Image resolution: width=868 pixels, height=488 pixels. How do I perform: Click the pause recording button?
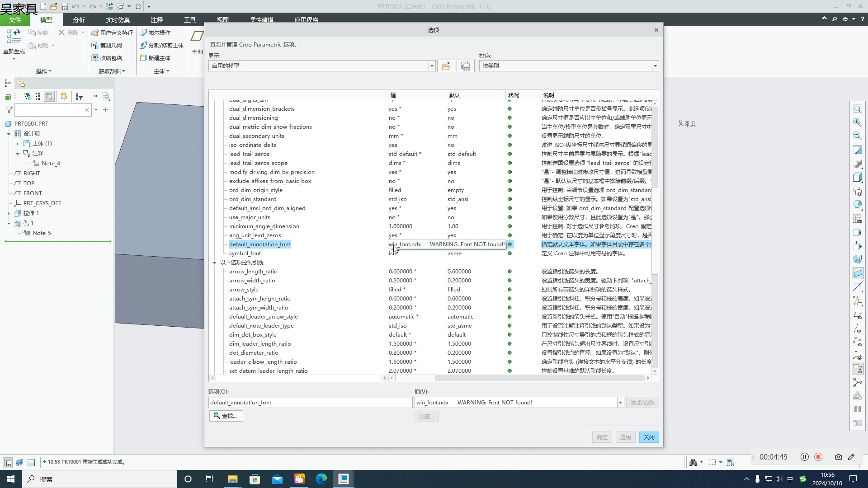[804, 457]
